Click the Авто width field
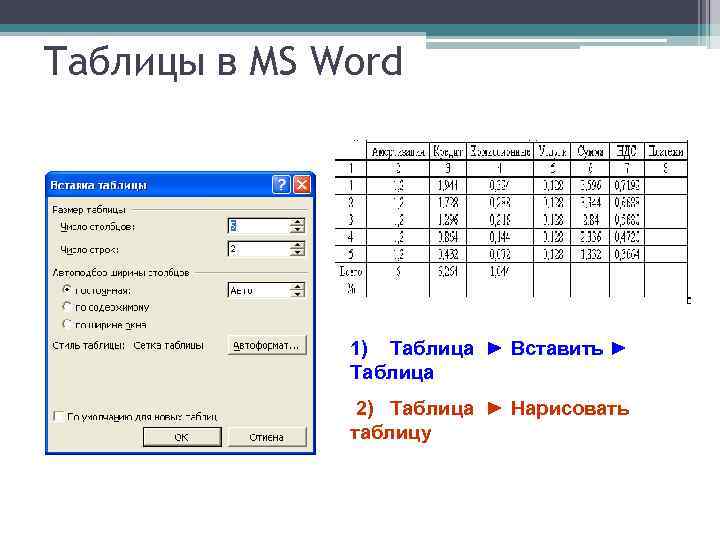 pos(259,290)
